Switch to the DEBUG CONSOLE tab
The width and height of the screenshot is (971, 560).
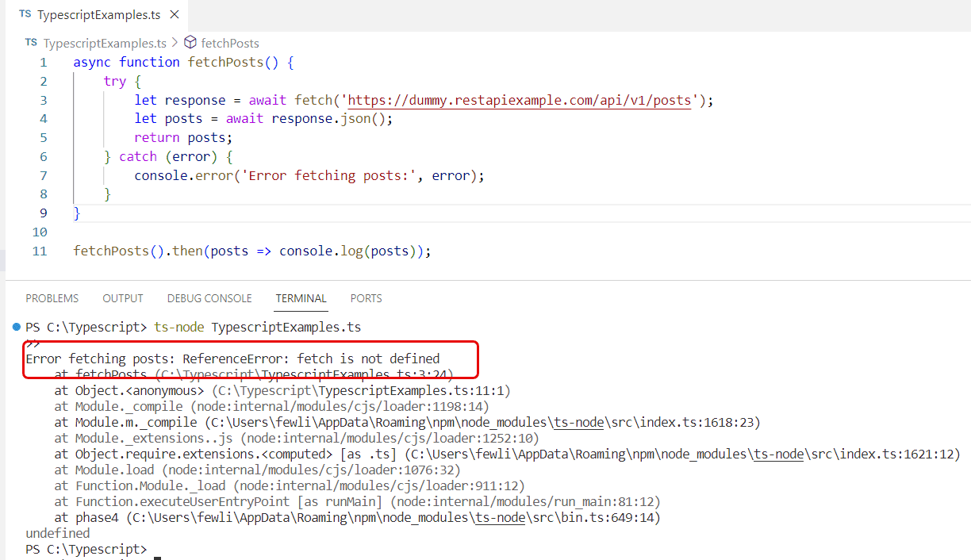209,298
